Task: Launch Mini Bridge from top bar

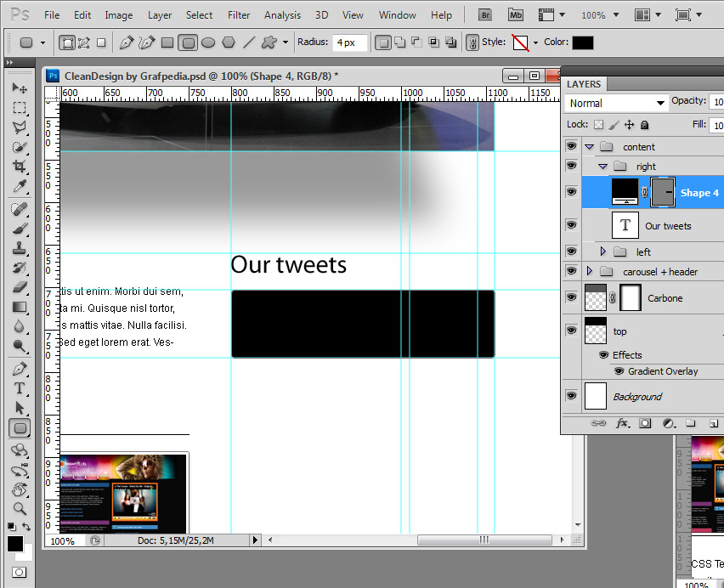Action: tap(516, 15)
